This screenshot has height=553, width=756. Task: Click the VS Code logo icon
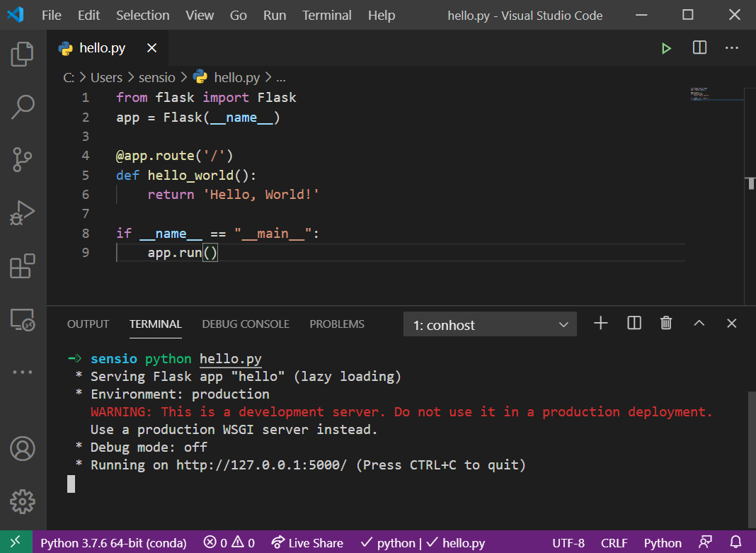click(x=16, y=15)
